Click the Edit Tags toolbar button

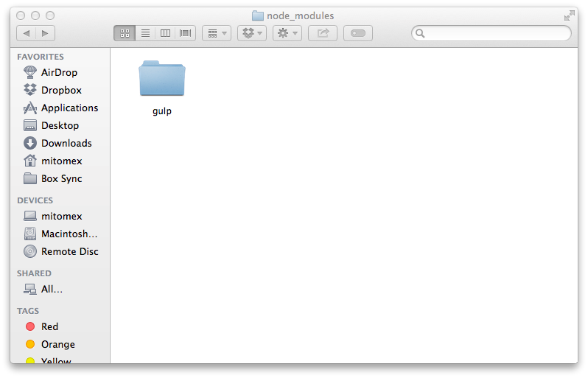tap(358, 33)
